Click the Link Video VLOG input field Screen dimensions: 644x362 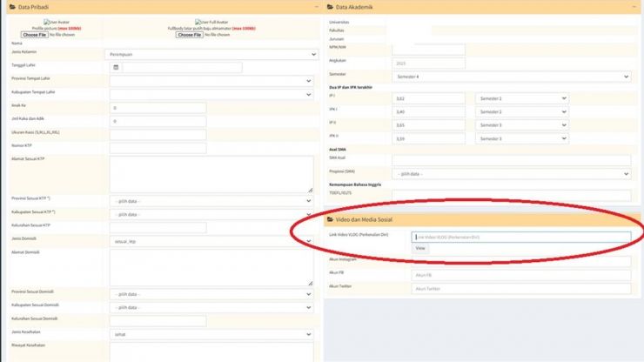[x=521, y=237]
